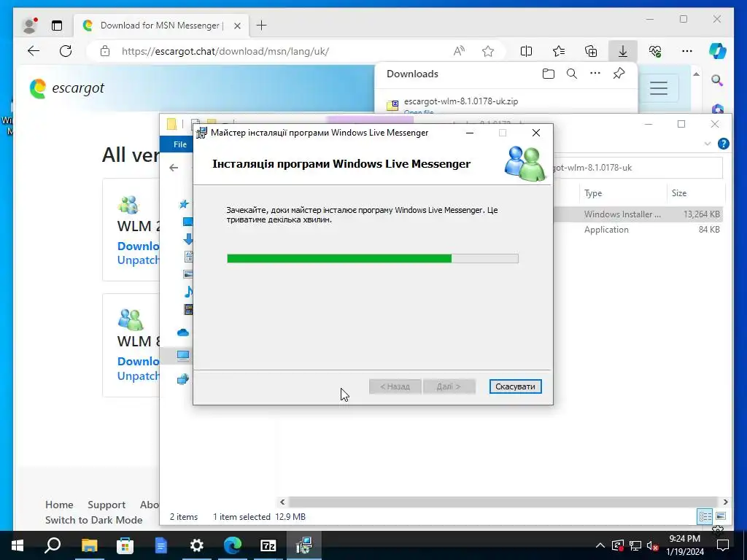Image resolution: width=747 pixels, height=560 pixels.
Task: Open the Edge profile avatar
Action: (29, 26)
